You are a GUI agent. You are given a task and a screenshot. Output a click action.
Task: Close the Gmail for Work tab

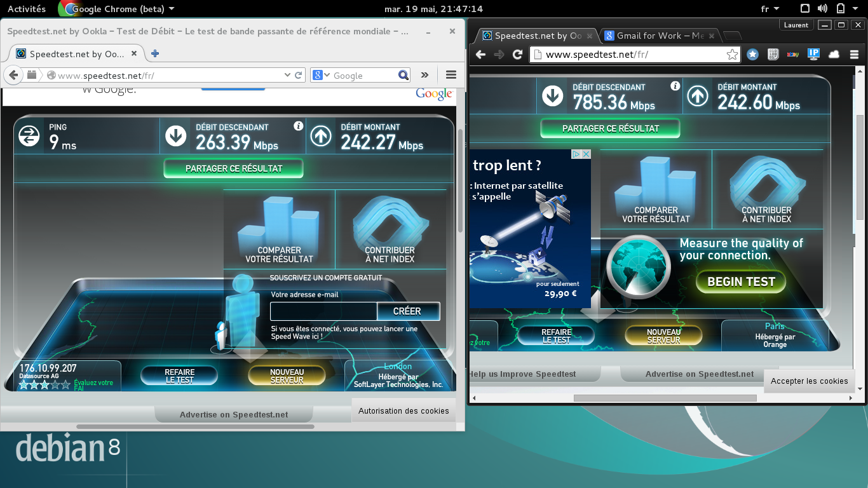[711, 36]
